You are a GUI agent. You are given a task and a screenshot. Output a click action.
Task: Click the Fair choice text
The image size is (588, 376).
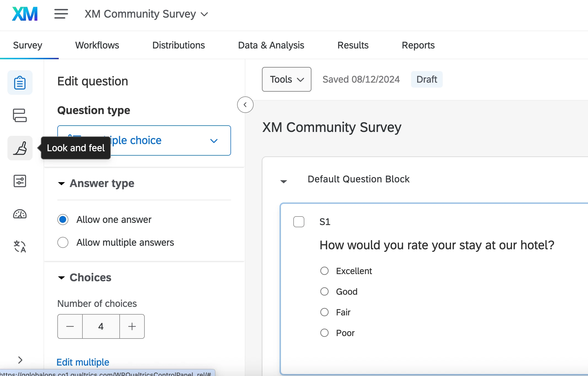click(x=343, y=312)
